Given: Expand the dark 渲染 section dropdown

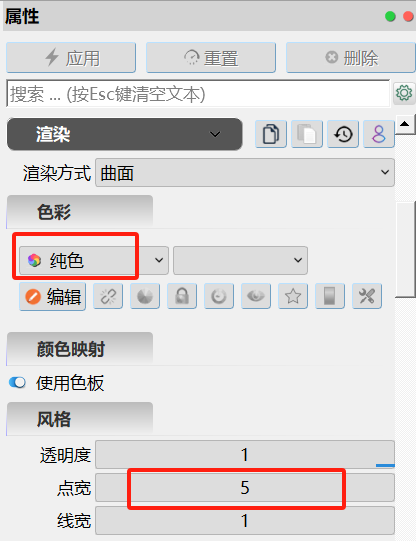Looking at the screenshot, I should point(125,134).
